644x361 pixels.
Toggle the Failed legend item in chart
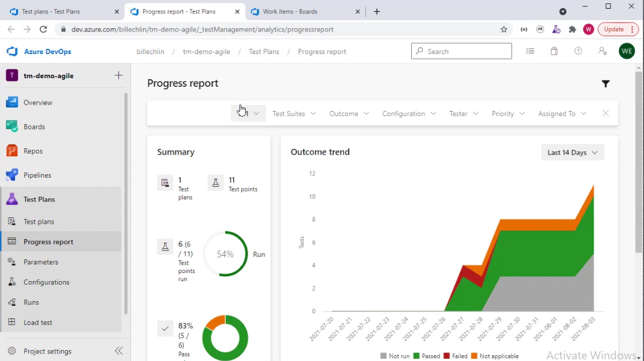pos(455,356)
